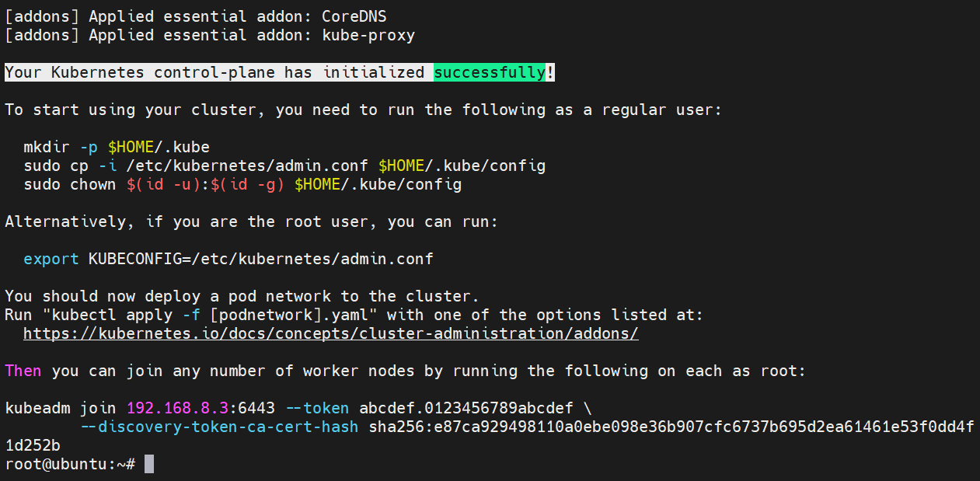Click the "kubeadm join" command text

click(61, 408)
